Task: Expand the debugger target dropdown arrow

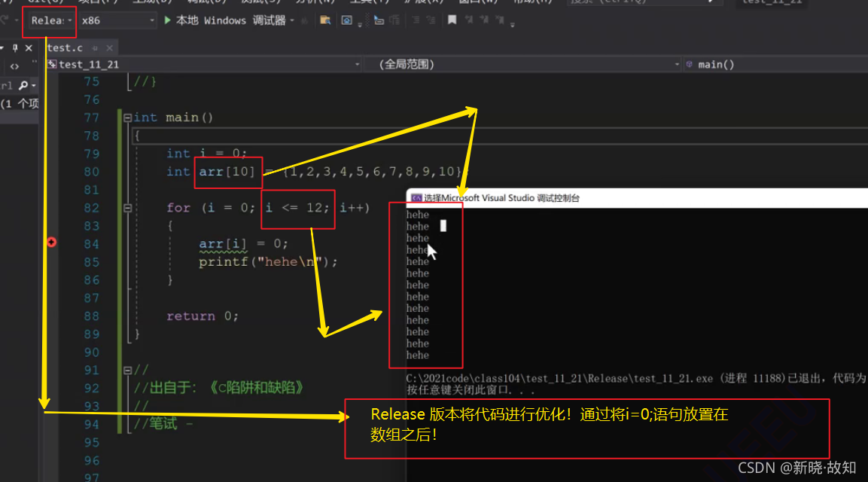Action: (x=292, y=21)
